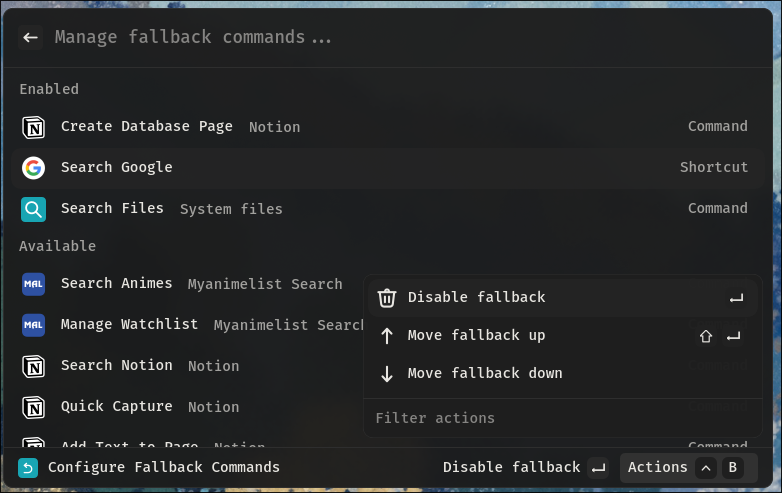This screenshot has width=782, height=493.
Task: Click the MAL icon beside Manage Watchlist
Action: 33,325
